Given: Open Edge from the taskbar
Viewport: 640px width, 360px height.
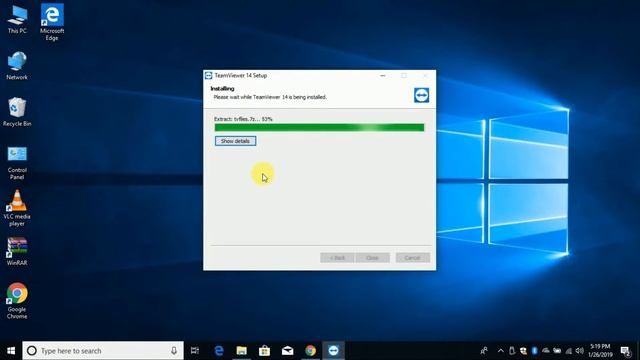Looking at the screenshot, I should [219, 351].
